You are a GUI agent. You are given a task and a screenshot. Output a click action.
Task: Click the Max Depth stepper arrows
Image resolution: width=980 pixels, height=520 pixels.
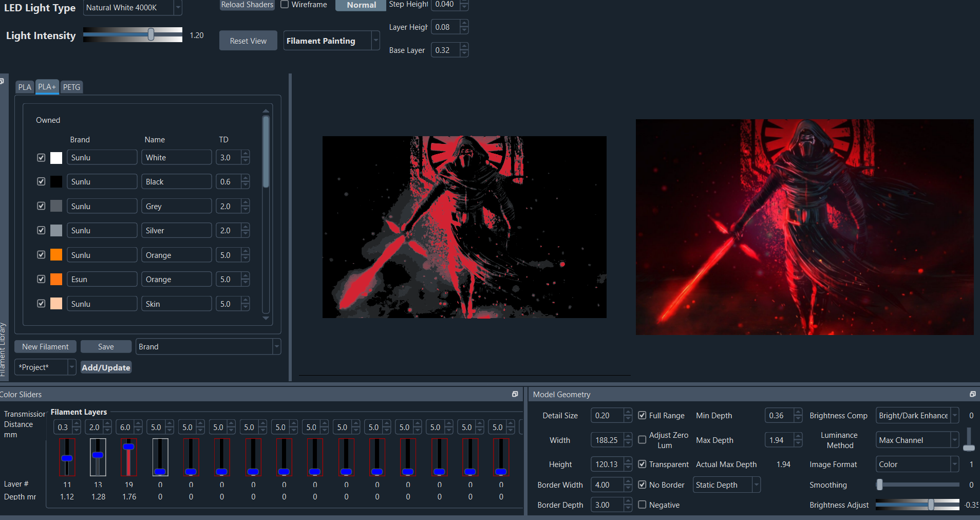click(798, 440)
